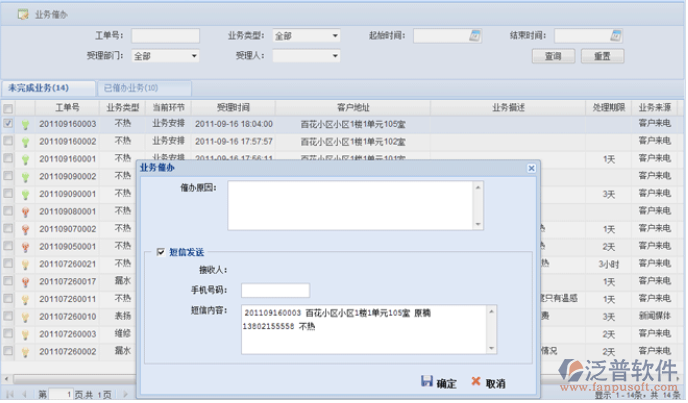Click the 表扬 business type cell
688x403 pixels.
123,317
